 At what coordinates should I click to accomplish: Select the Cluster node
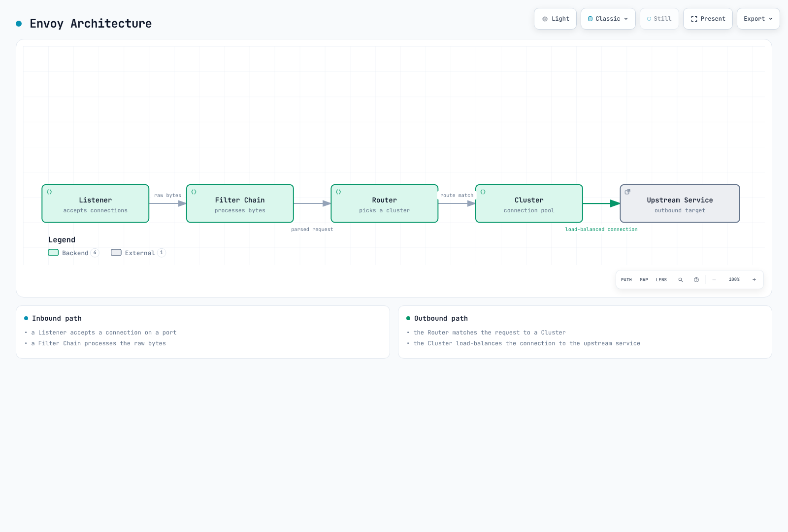click(529, 203)
